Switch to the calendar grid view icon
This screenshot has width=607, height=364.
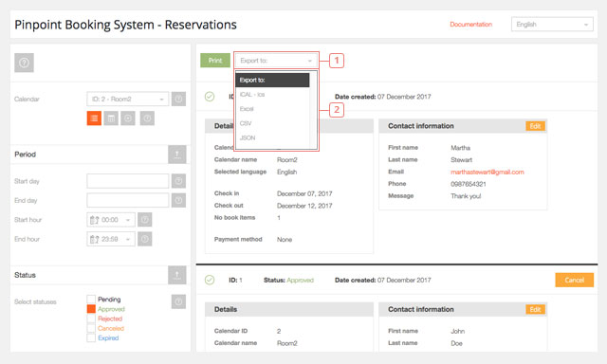point(111,118)
